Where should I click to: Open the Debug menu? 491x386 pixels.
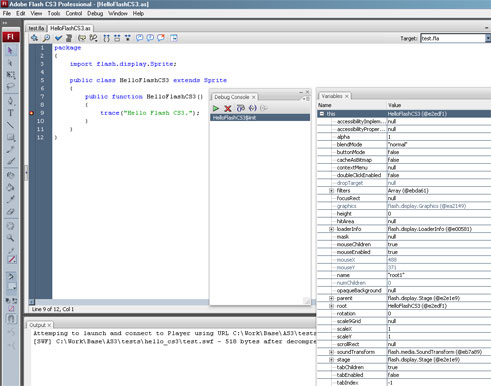tap(95, 14)
